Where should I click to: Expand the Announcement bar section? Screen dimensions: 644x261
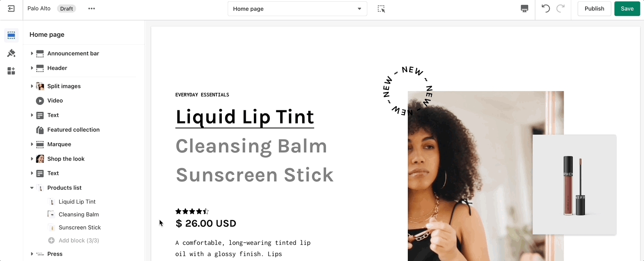[x=32, y=53]
